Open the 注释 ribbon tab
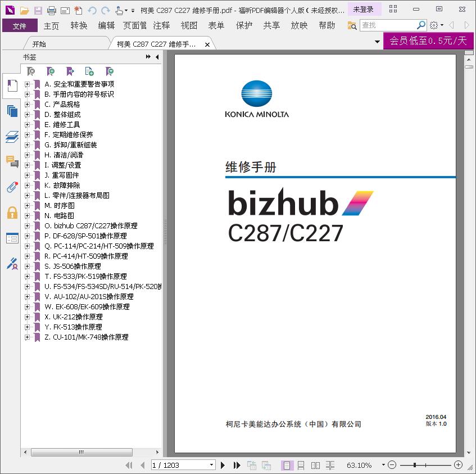Screen dimensions: 476x474 [x=161, y=25]
